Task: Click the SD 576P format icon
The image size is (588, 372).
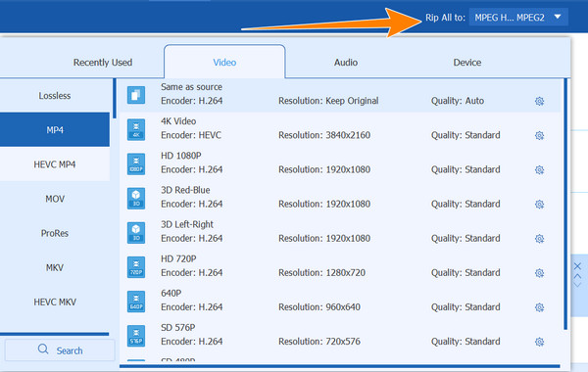Action: [136, 336]
